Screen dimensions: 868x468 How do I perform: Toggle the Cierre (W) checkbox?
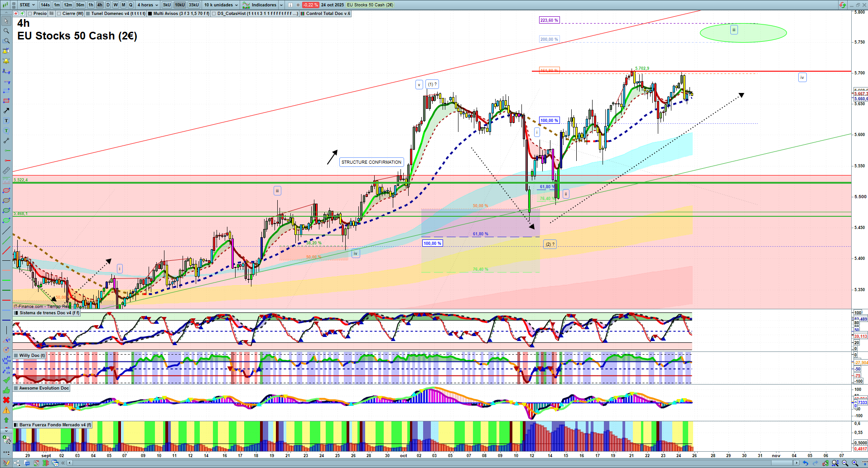coord(59,14)
